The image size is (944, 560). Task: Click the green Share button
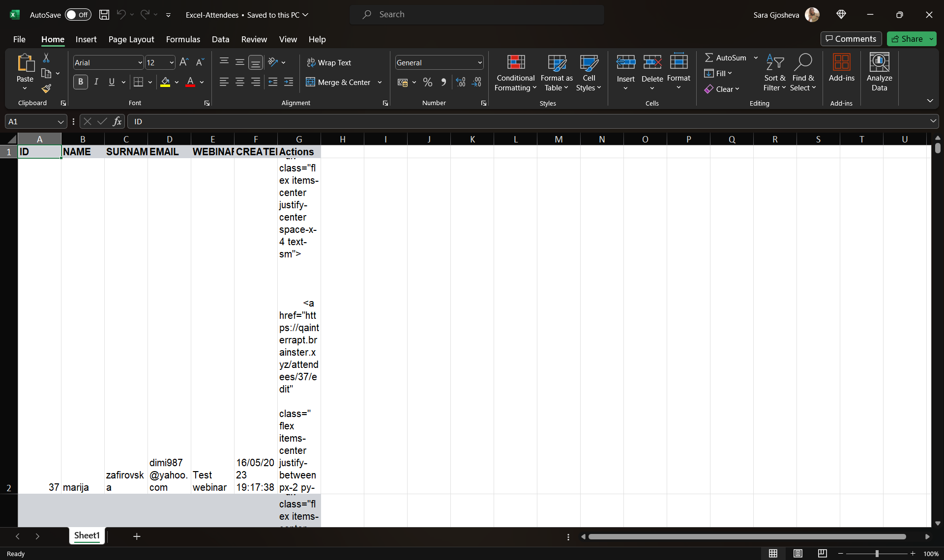908,39
